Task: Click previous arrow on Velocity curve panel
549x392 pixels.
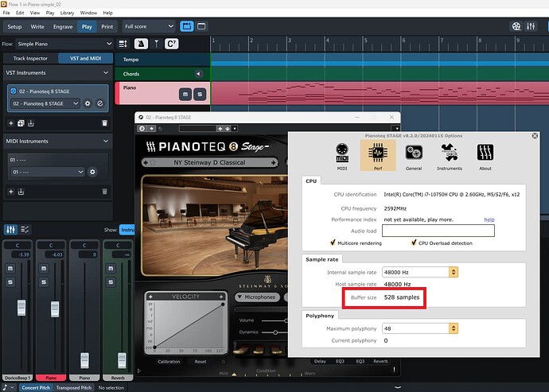Action: click(150, 297)
